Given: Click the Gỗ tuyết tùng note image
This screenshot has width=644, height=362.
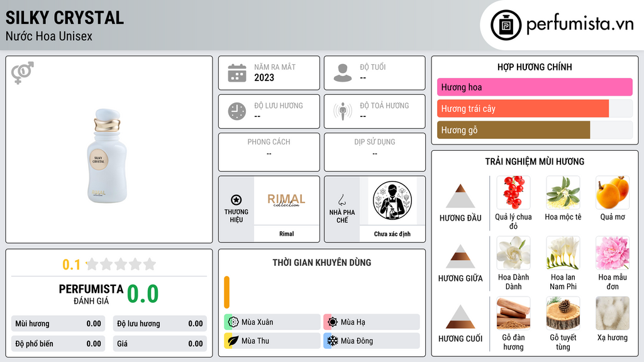Looking at the screenshot, I should [x=563, y=314].
